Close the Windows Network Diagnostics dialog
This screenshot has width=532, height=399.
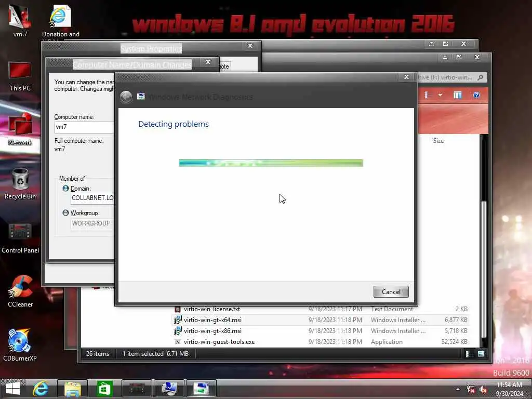406,77
